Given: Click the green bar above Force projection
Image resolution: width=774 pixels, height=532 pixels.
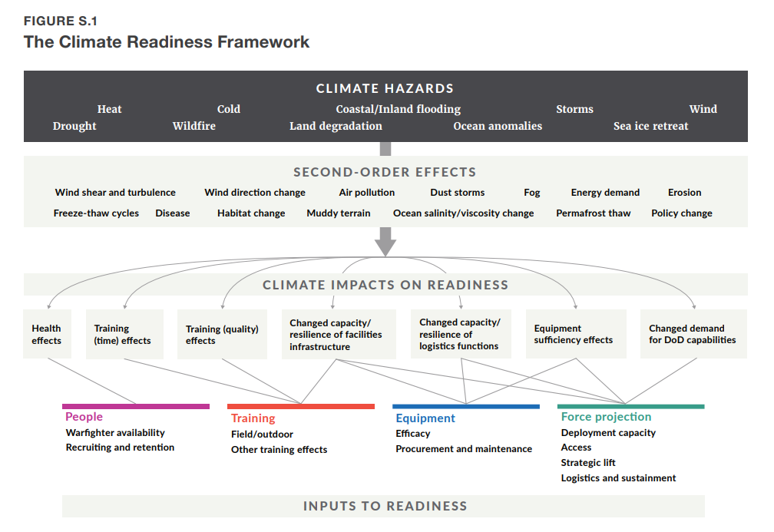Looking at the screenshot, I should pyautogui.click(x=631, y=407).
